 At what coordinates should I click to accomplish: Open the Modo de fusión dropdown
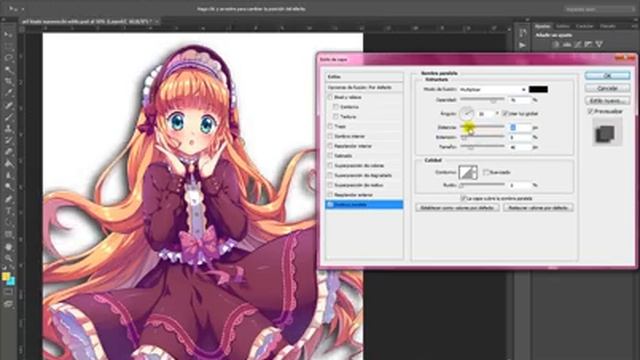click(x=493, y=89)
